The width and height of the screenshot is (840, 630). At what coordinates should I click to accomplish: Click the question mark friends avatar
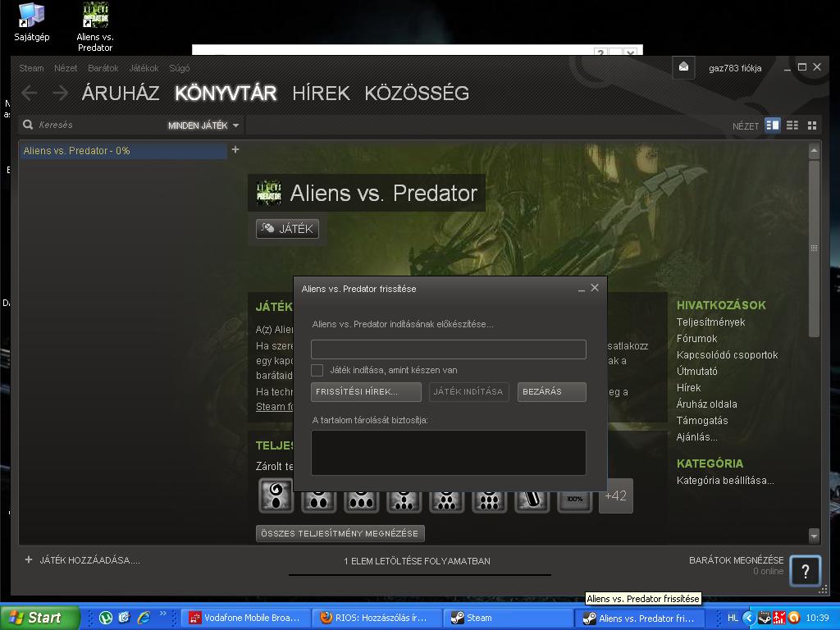point(805,572)
